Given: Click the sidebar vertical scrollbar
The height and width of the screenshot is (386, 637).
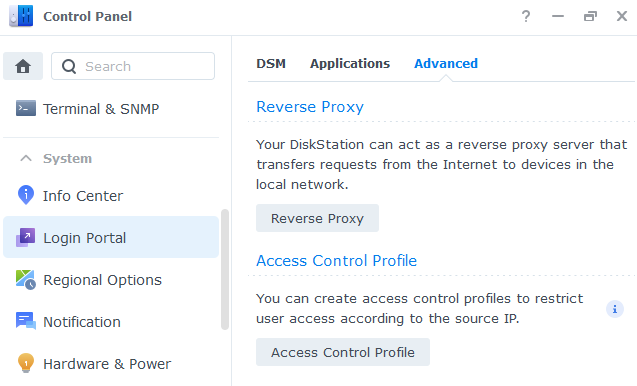Looking at the screenshot, I should [225, 269].
